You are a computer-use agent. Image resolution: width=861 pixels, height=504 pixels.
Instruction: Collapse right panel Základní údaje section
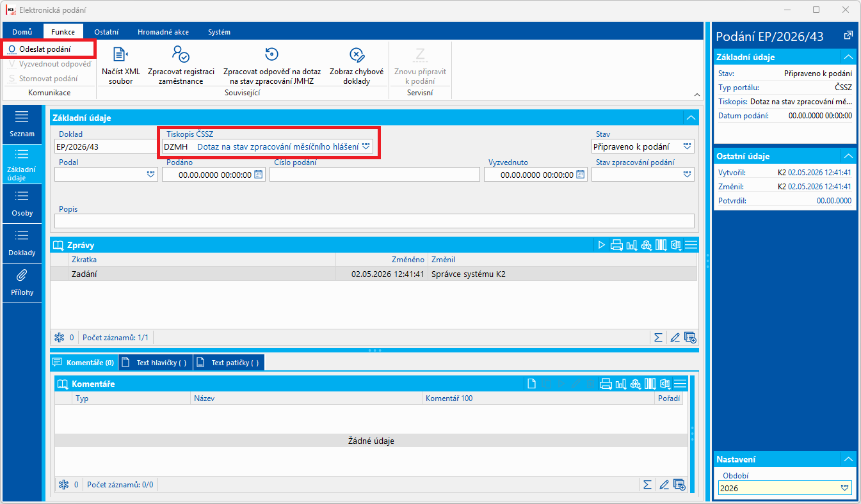pyautogui.click(x=848, y=57)
